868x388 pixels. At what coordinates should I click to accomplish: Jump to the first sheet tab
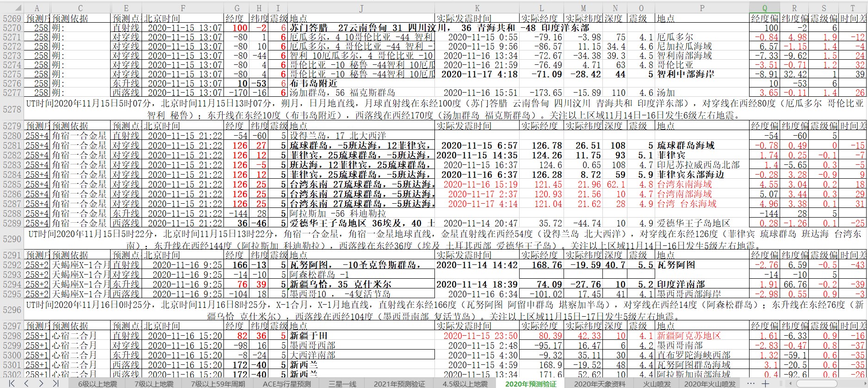[x=12, y=383]
